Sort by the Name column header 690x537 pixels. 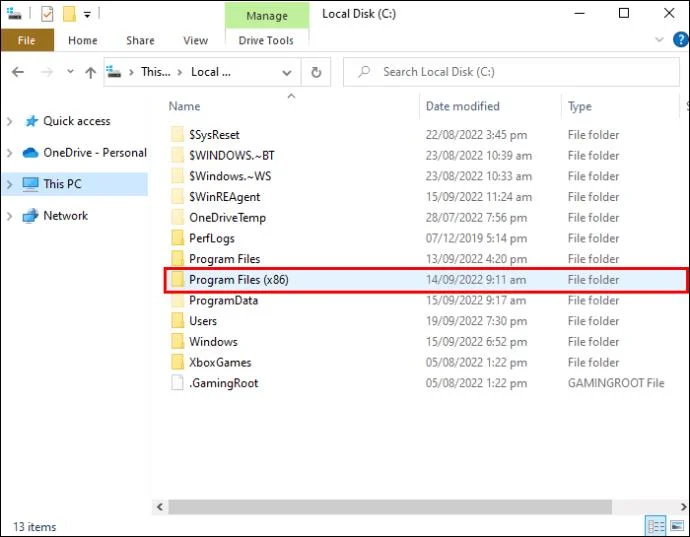click(184, 106)
